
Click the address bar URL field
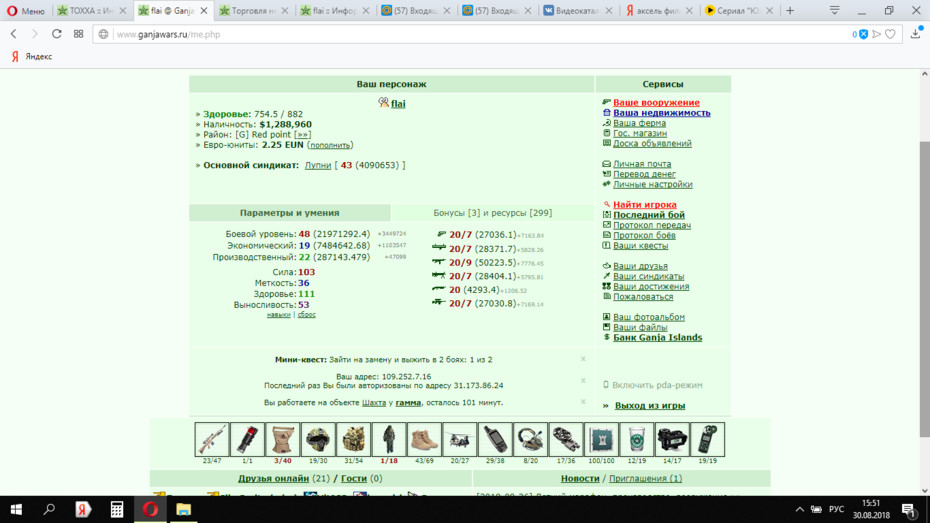click(474, 34)
